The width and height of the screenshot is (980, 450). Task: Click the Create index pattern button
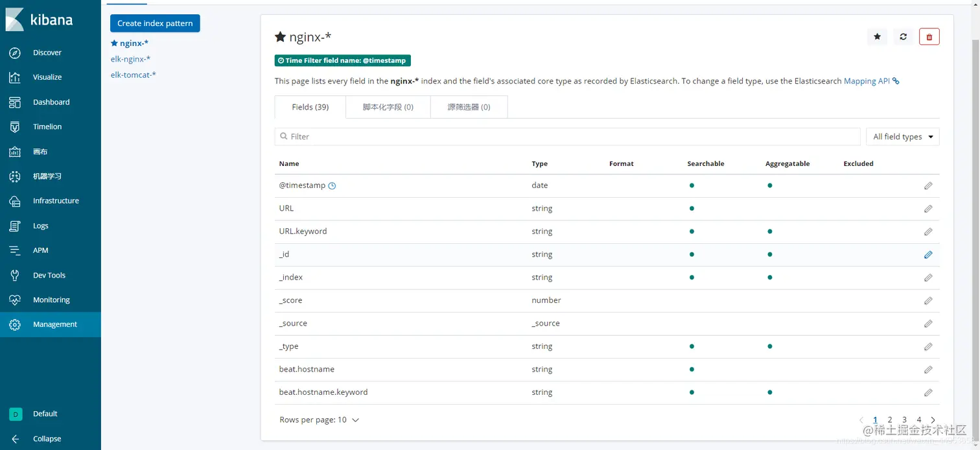click(x=155, y=23)
